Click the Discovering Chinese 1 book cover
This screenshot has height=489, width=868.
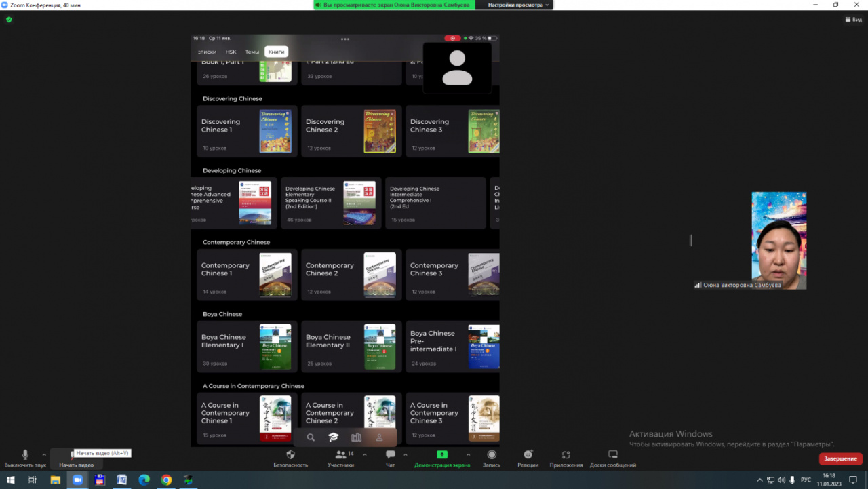pyautogui.click(x=275, y=130)
